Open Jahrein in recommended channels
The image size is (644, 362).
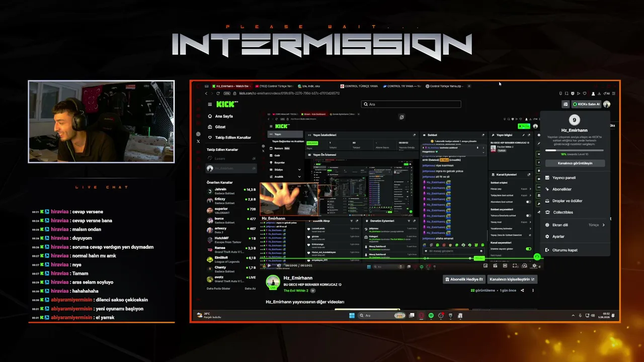coord(231,191)
